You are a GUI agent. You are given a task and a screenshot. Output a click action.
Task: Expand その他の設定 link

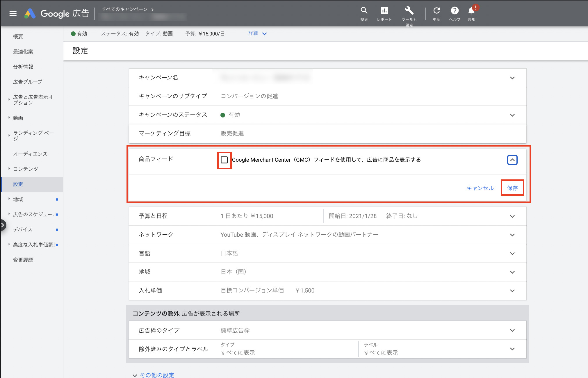point(157,375)
